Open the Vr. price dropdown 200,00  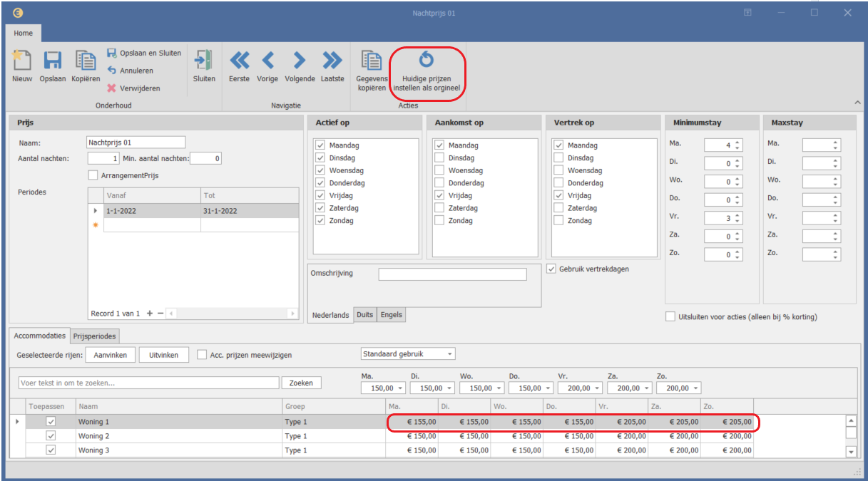pyautogui.click(x=596, y=388)
